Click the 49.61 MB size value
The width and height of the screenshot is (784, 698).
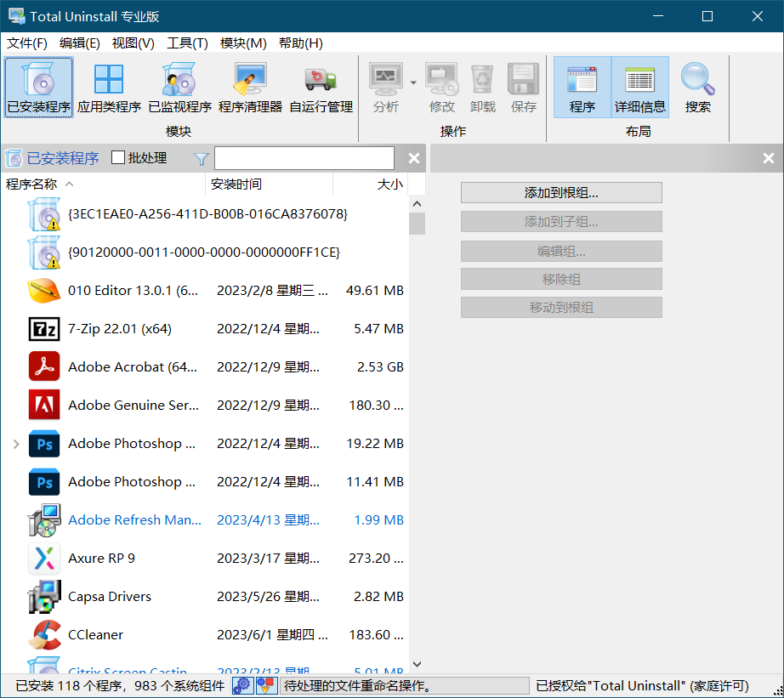[x=374, y=291]
